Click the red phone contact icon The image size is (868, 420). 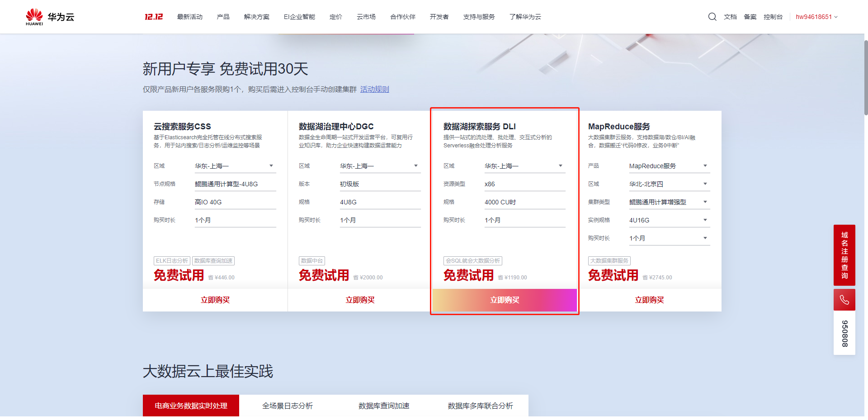click(844, 300)
